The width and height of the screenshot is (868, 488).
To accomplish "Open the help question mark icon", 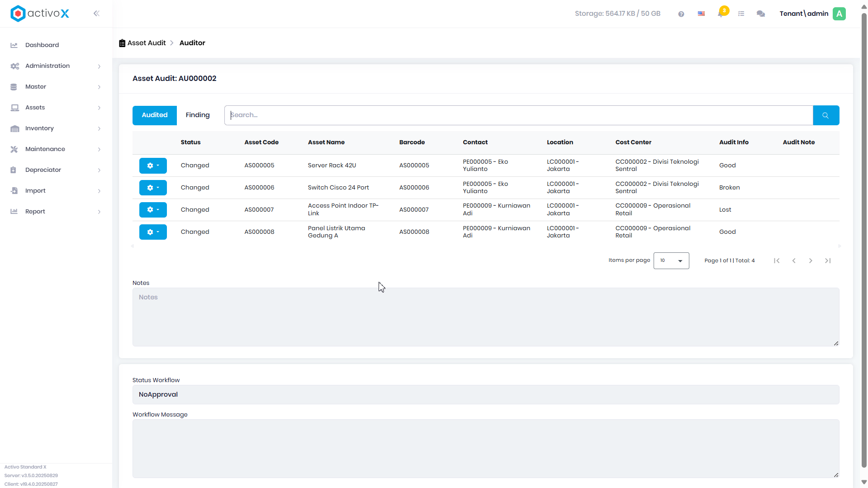I will [681, 14].
